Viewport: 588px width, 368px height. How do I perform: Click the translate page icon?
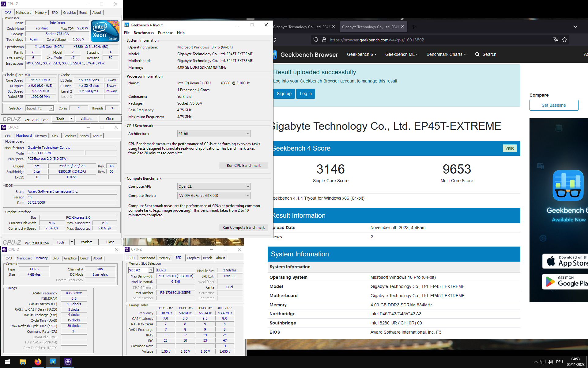click(556, 40)
